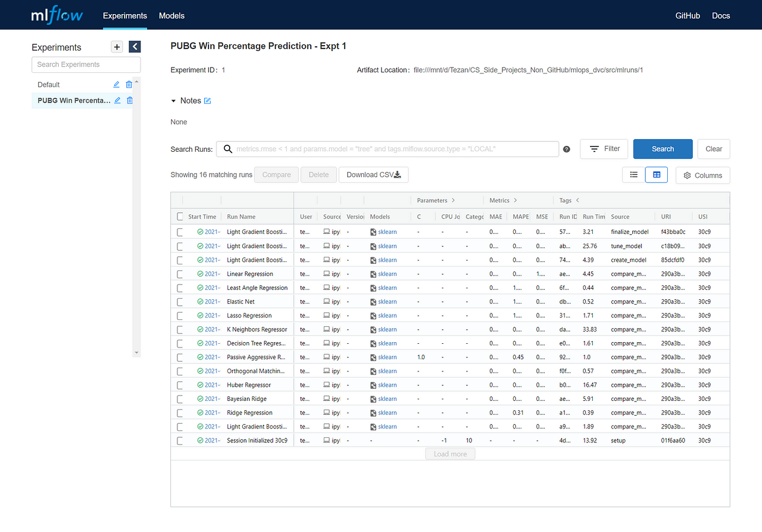
Task: Open the sklearn model link for Elastic Net
Action: pos(387,301)
